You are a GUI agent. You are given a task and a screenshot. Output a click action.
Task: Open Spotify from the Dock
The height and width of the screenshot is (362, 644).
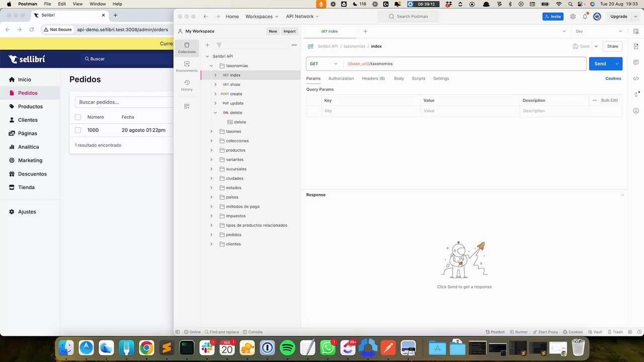(x=287, y=347)
